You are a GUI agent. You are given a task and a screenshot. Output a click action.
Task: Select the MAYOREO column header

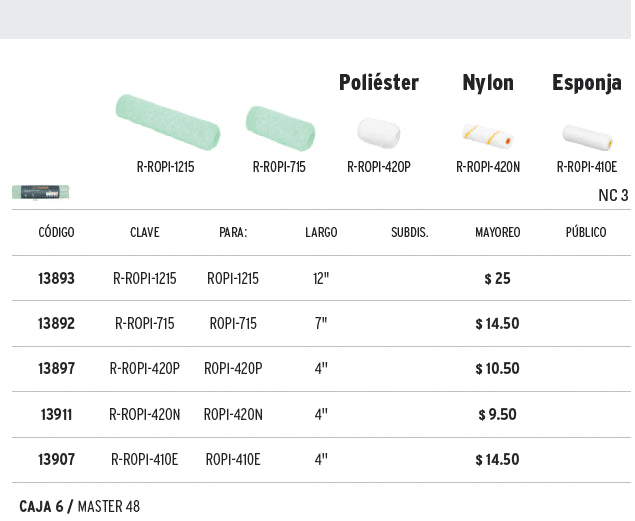(x=498, y=232)
